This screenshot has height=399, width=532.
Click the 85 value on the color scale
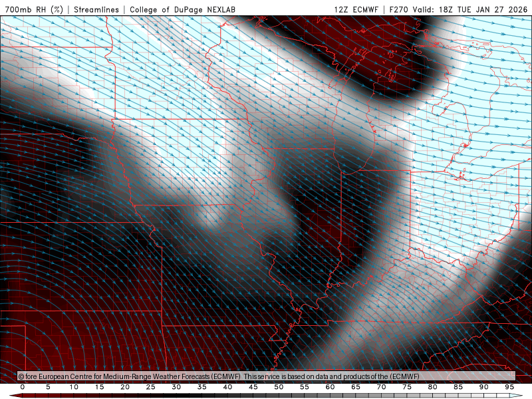(458, 387)
